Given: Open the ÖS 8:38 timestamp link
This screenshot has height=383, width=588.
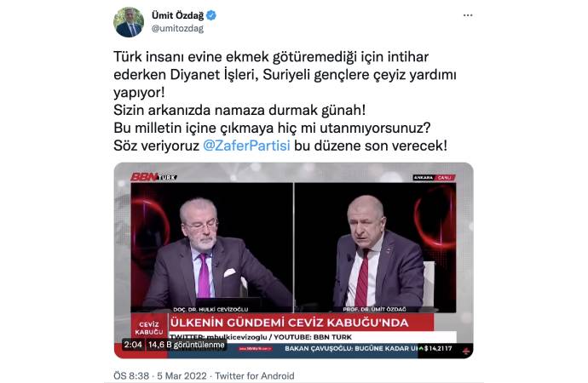Looking at the screenshot, I should pos(131,375).
